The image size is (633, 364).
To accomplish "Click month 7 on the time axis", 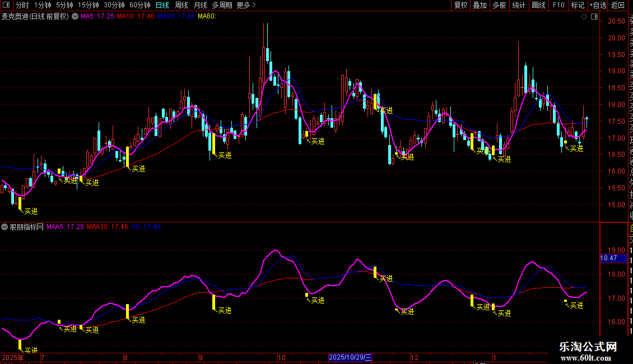I will tap(43, 357).
